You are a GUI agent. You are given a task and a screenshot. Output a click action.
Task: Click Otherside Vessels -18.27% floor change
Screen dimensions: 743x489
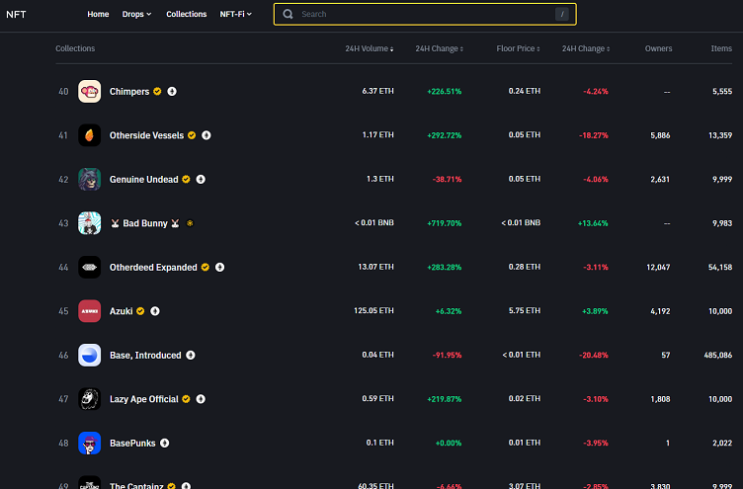click(593, 135)
